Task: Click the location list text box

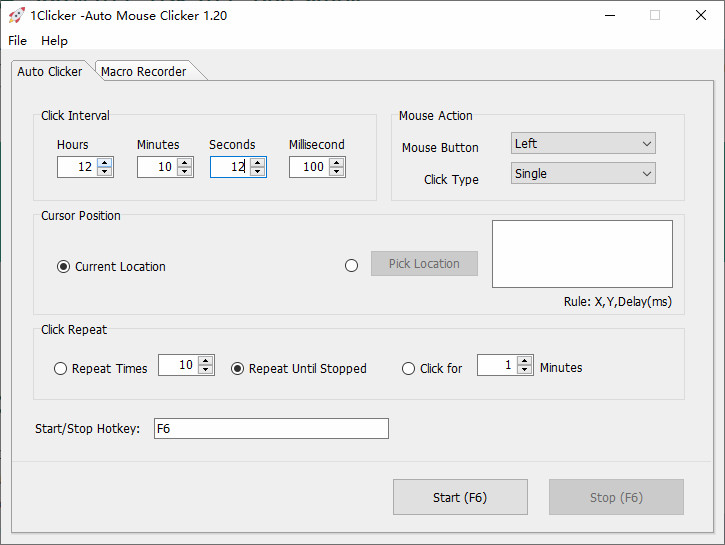Action: [582, 254]
